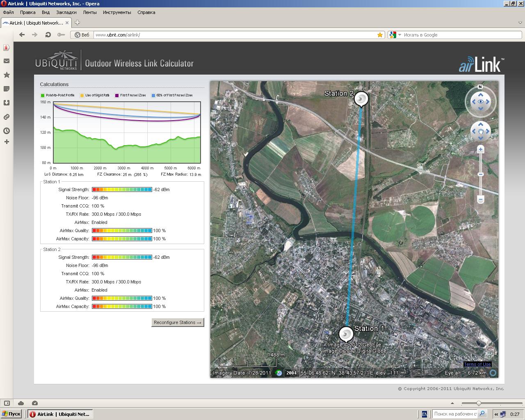The width and height of the screenshot is (525, 420).
Task: Open the Инструменты menu
Action: click(x=117, y=12)
